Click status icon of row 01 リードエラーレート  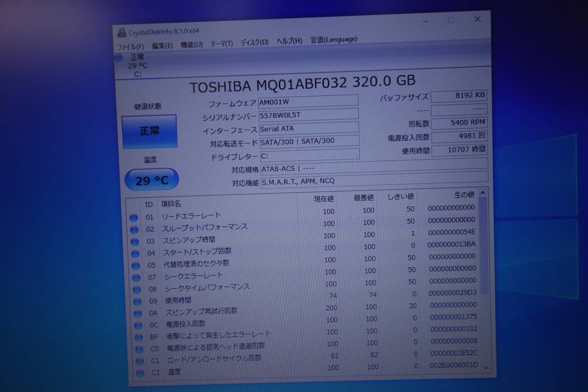134,218
